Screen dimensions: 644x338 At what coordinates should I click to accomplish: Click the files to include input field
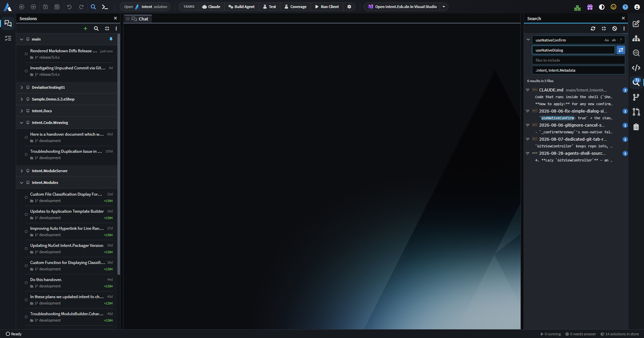pyautogui.click(x=578, y=60)
